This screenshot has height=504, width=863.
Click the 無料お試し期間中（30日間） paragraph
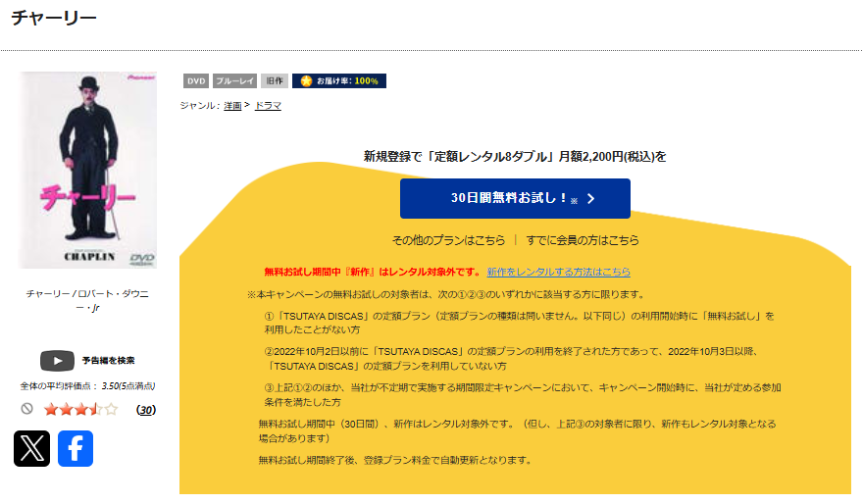pyautogui.click(x=518, y=430)
